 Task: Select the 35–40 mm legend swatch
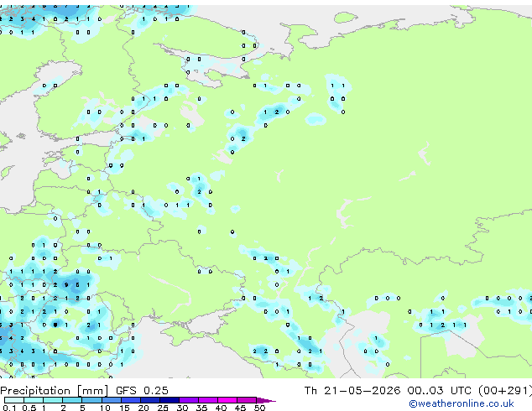208,400
